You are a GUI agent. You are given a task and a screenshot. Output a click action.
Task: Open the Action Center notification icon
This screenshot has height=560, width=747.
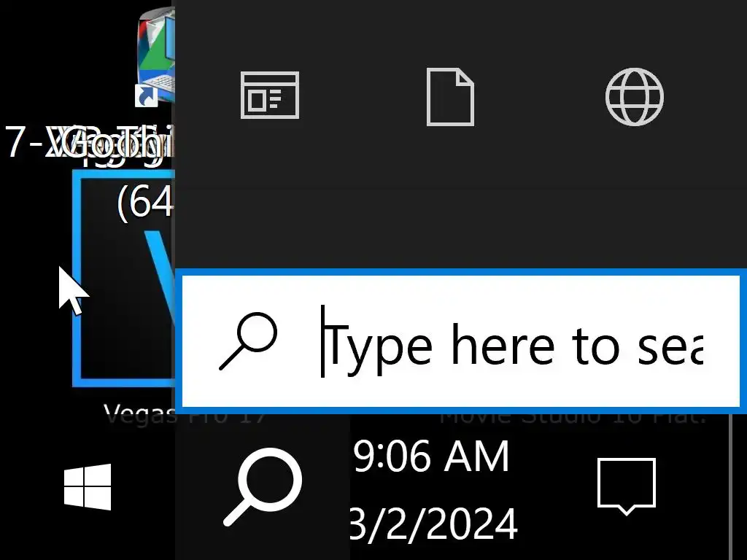click(x=627, y=486)
